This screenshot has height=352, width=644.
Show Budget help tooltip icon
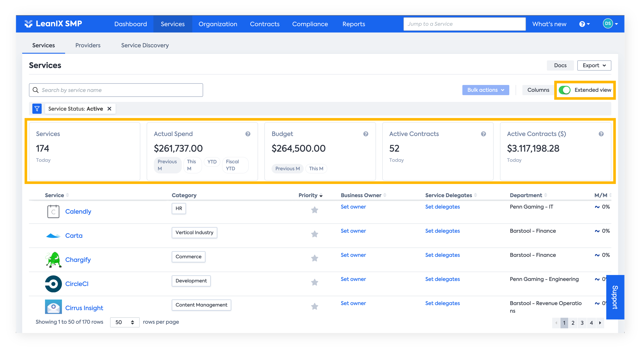point(366,134)
